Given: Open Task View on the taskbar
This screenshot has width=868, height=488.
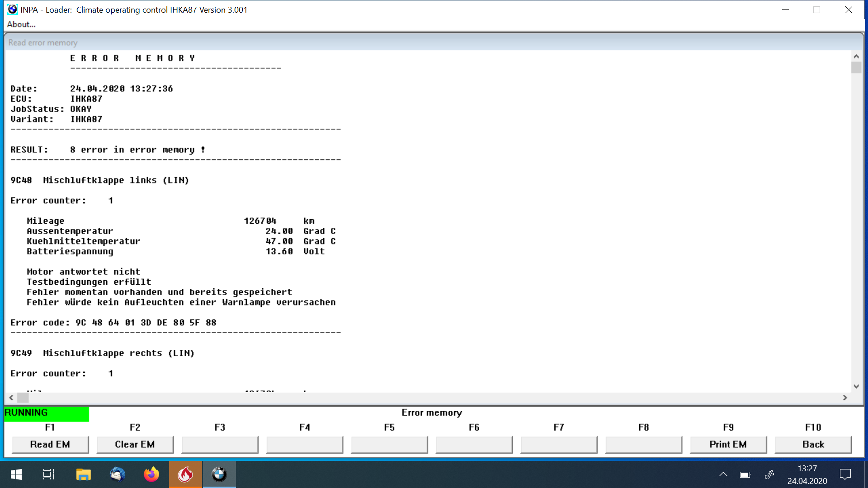Looking at the screenshot, I should pos(49,474).
